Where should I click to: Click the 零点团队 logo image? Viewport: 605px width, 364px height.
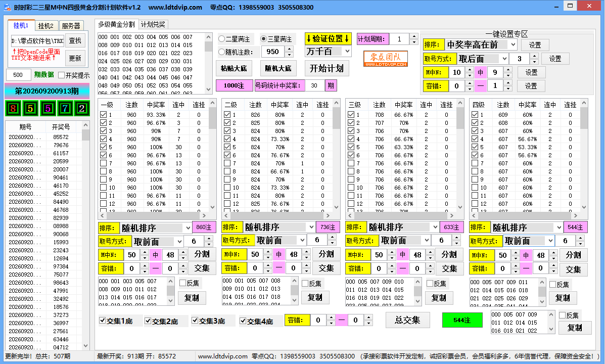click(386, 59)
